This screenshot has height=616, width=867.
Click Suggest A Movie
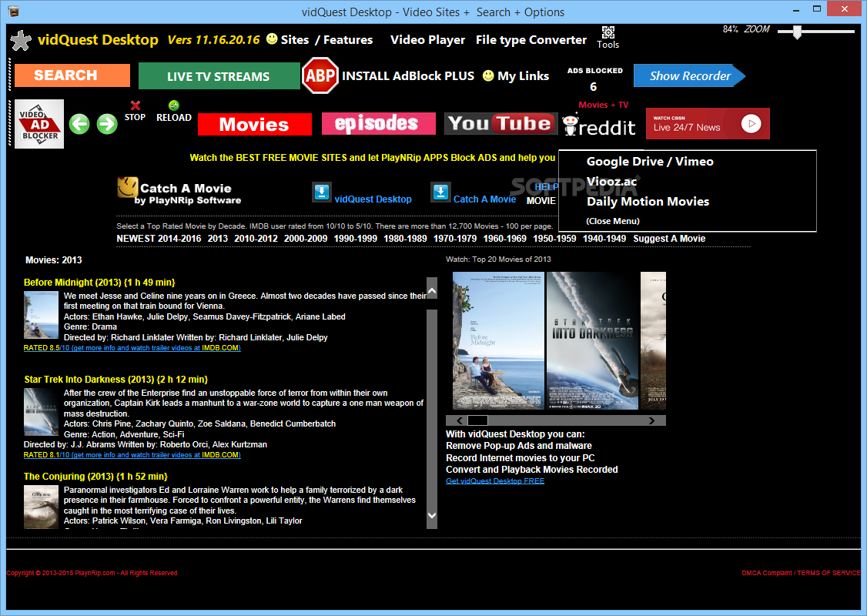(669, 239)
